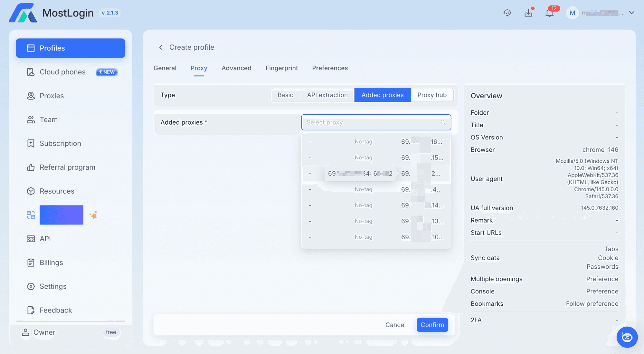The image size is (644, 354).
Task: Select the Basic proxy type
Action: coord(285,95)
